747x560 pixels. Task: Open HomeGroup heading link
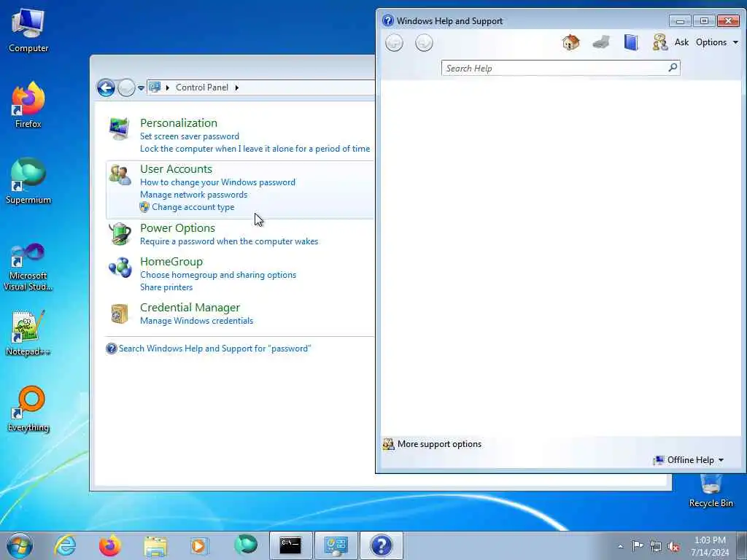tap(171, 262)
